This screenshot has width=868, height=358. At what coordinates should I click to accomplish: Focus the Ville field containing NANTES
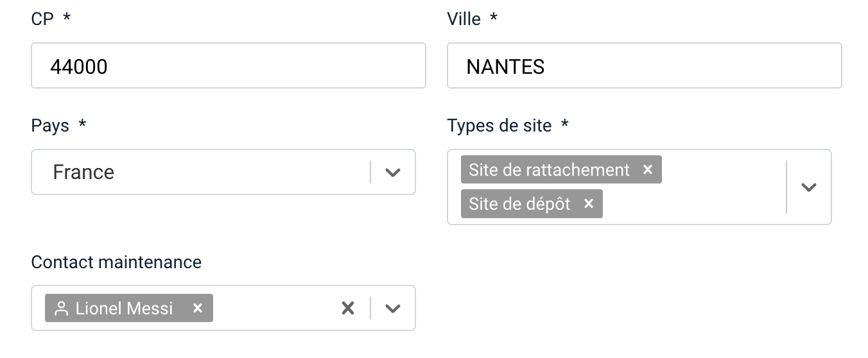coord(644,65)
